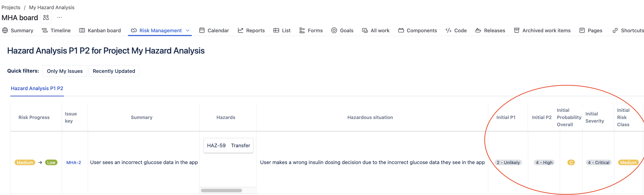Click the Initial Probability Overall column header

coord(569,117)
